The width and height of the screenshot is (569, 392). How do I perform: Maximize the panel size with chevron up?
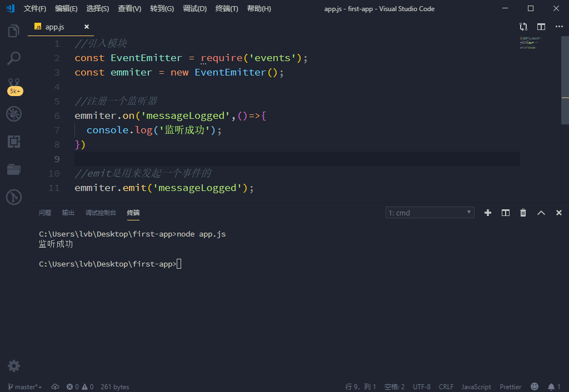[x=541, y=213]
